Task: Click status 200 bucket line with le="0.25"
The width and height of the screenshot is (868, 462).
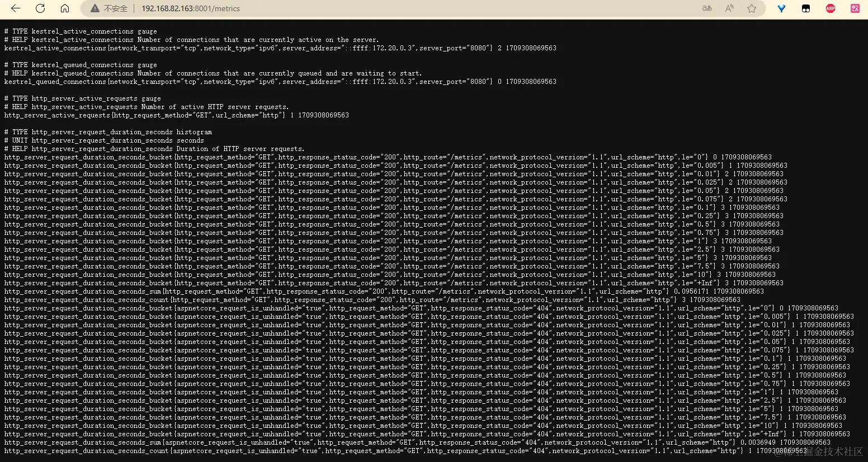Action: pyautogui.click(x=394, y=216)
